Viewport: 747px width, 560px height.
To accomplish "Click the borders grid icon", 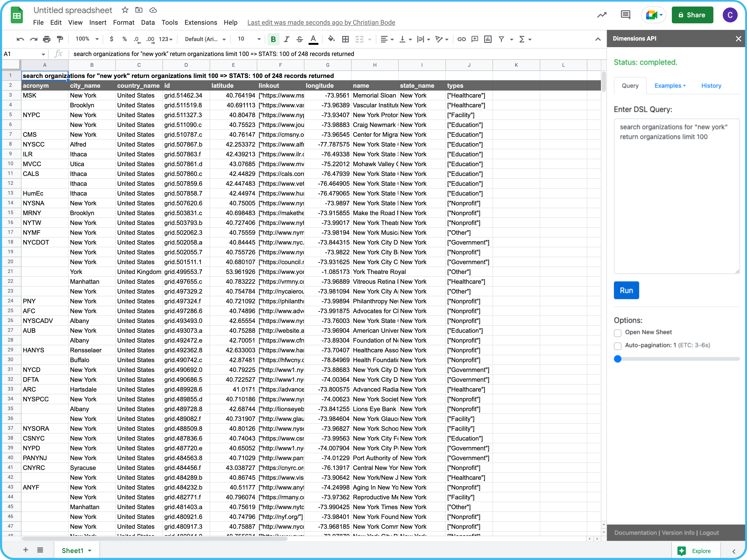I will [x=345, y=39].
